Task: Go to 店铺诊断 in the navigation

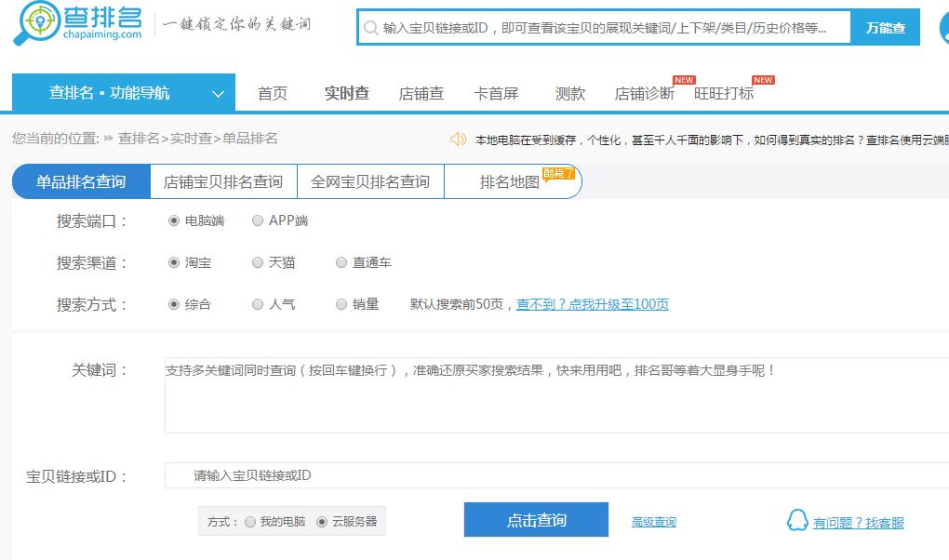Action: pos(644,94)
